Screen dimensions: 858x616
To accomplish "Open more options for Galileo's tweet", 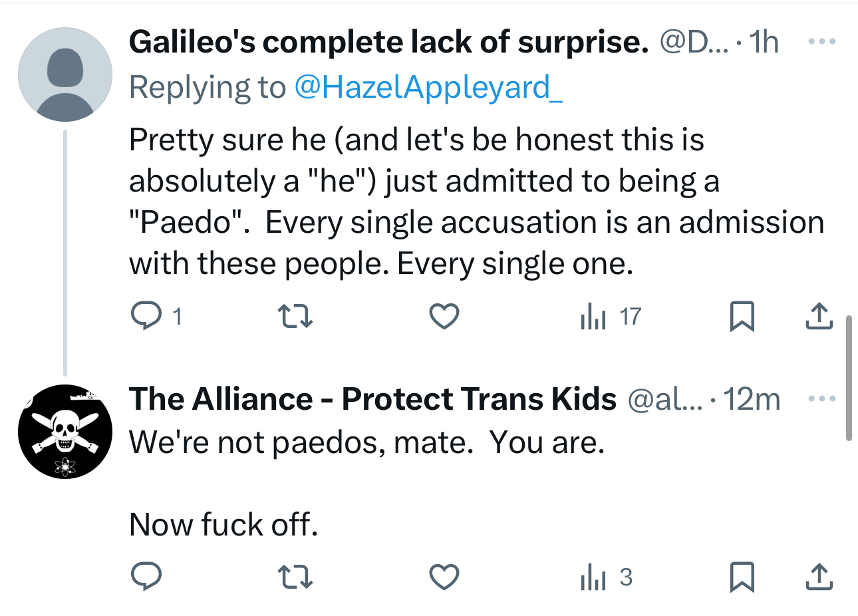I will click(x=821, y=42).
